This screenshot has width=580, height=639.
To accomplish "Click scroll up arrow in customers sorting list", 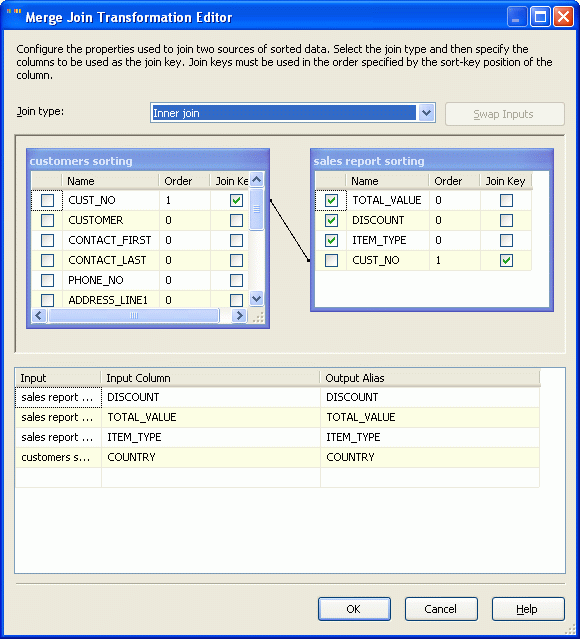I will (x=256, y=179).
